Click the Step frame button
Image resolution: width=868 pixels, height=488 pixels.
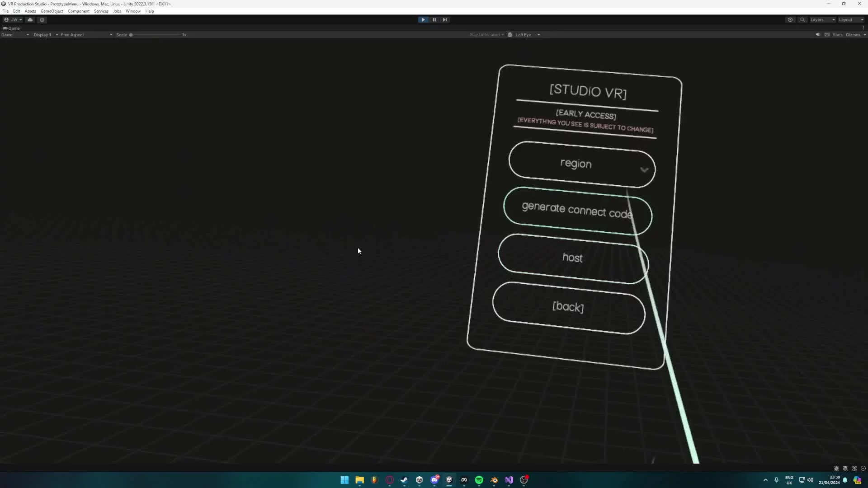tap(445, 20)
